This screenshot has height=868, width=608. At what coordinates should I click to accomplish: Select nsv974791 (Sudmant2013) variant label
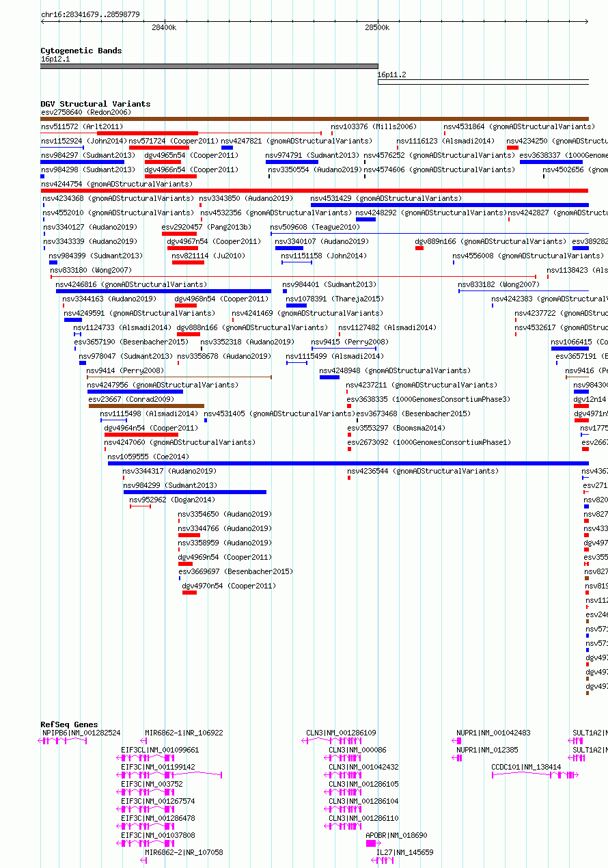312,155
